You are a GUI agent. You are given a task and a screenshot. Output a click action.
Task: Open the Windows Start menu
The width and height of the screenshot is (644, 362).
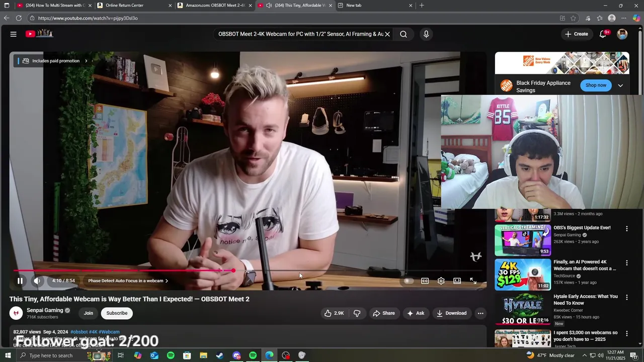tap(8, 355)
